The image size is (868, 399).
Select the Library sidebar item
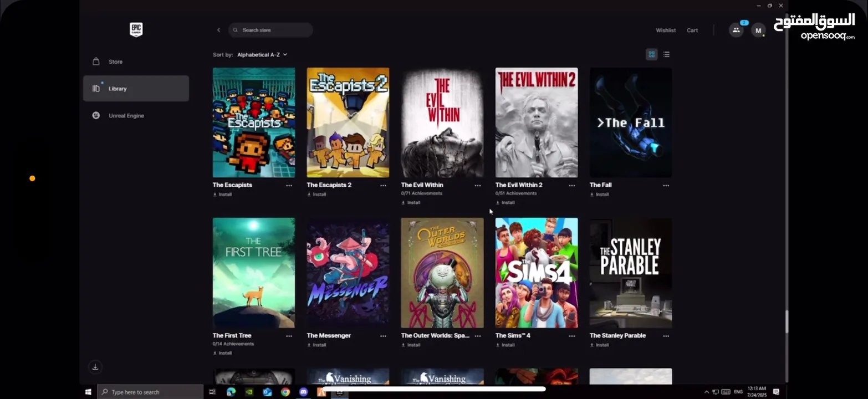click(136, 89)
